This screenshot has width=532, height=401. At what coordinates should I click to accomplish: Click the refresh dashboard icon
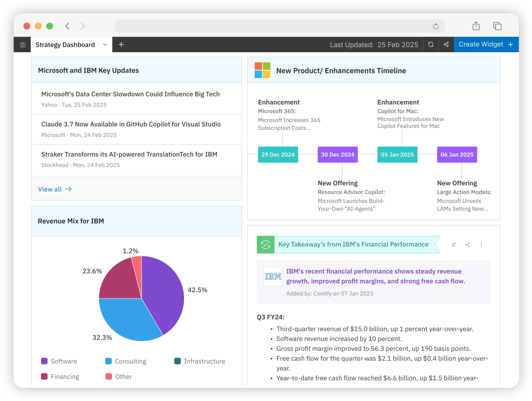point(431,45)
